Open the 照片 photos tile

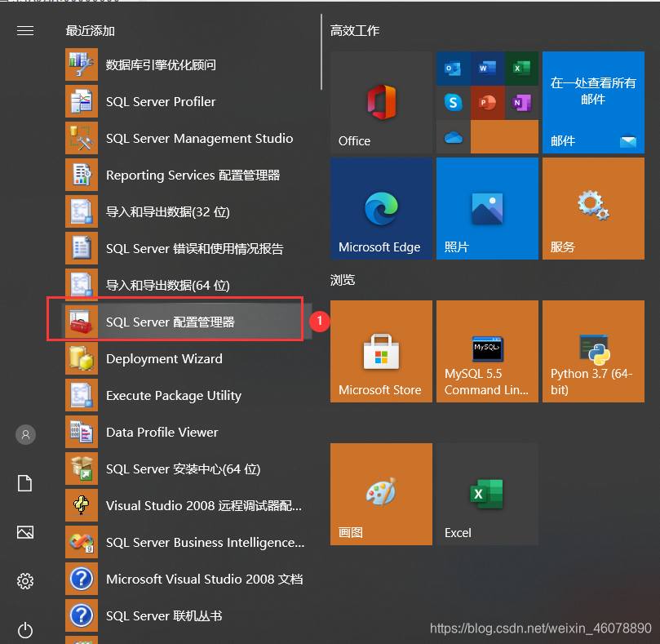tap(487, 208)
